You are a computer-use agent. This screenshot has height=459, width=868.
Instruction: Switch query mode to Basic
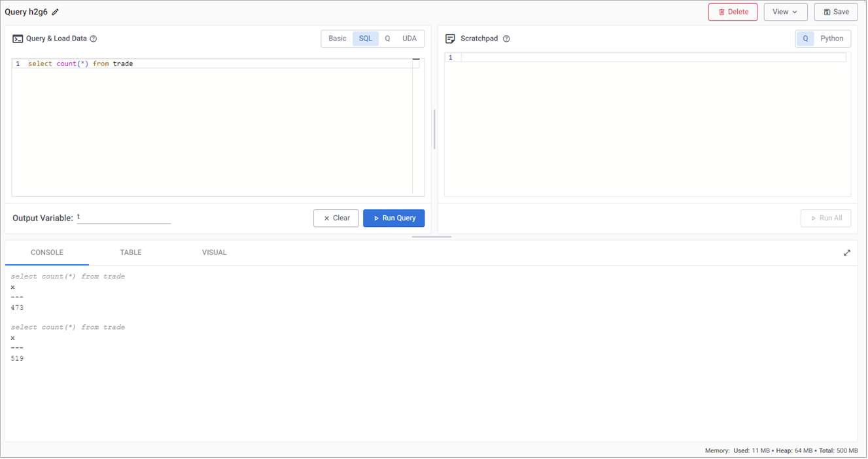(338, 39)
